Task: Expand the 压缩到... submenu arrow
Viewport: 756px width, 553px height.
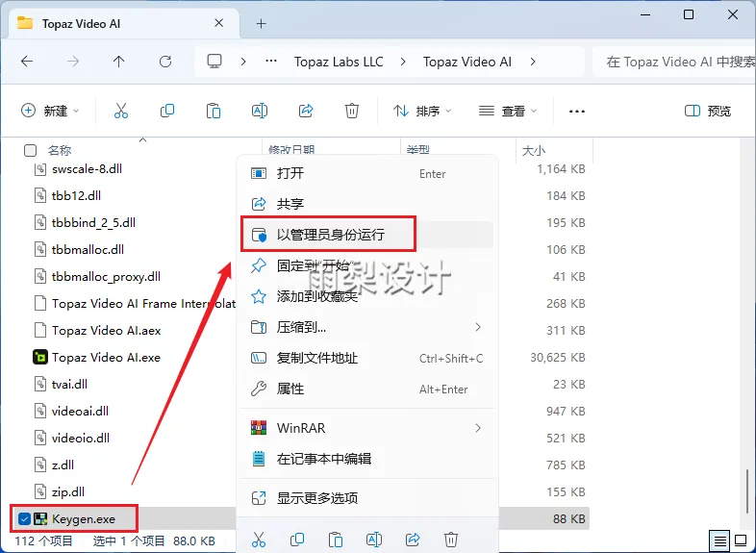Action: click(x=478, y=327)
